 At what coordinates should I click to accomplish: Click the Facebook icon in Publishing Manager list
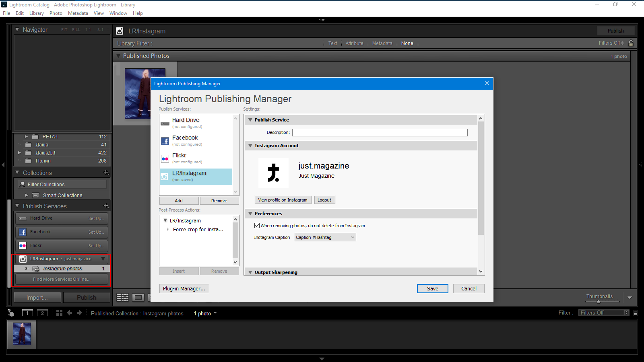click(x=165, y=141)
